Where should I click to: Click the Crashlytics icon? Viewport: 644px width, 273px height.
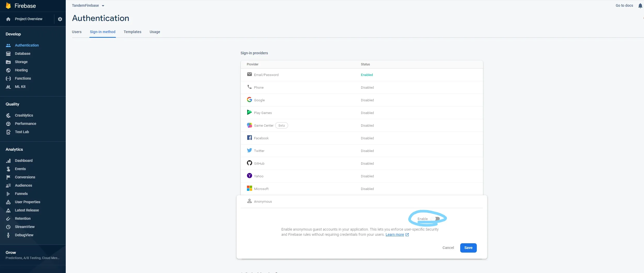coord(8,115)
